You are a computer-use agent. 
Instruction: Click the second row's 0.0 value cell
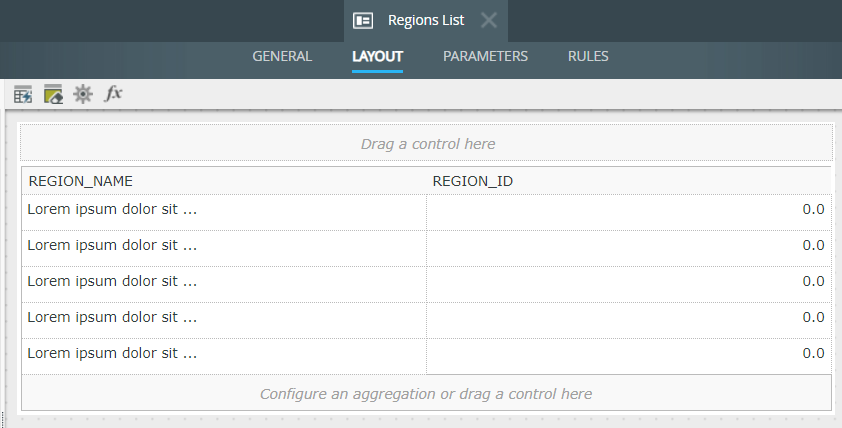click(629, 245)
